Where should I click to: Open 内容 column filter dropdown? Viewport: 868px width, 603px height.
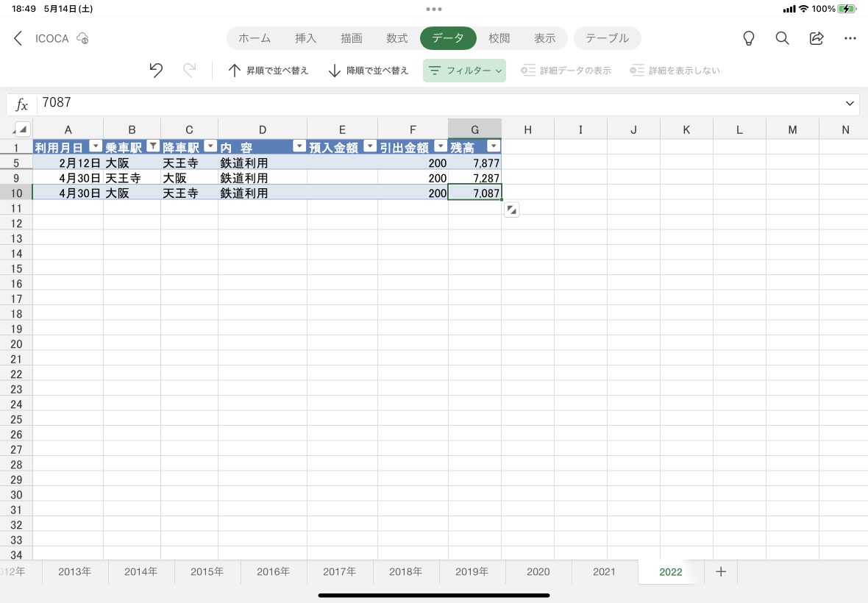(299, 146)
